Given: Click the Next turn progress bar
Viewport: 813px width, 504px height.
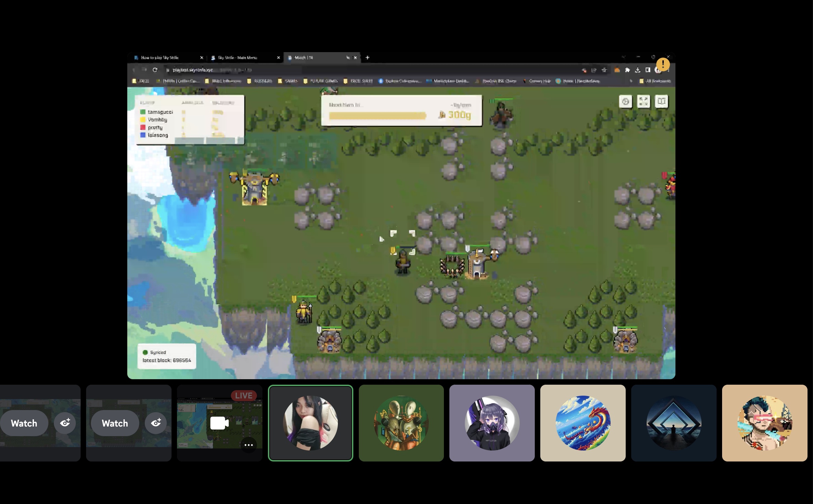Looking at the screenshot, I should [x=377, y=116].
